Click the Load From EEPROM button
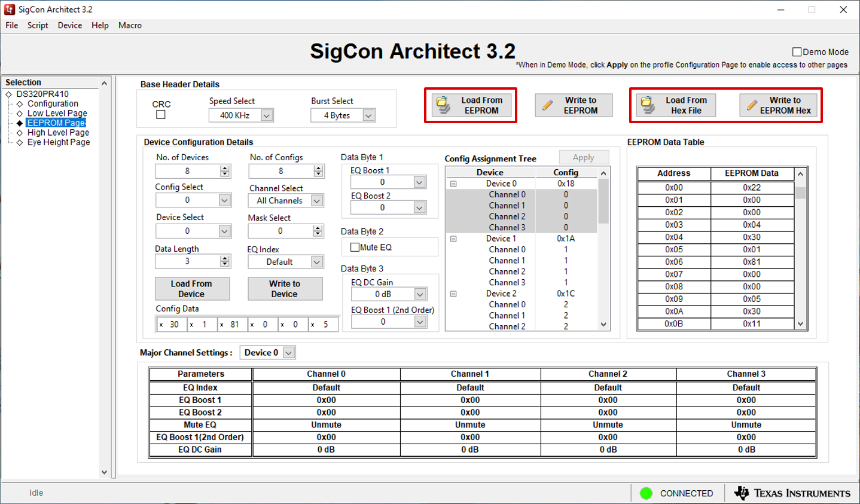 click(x=471, y=105)
